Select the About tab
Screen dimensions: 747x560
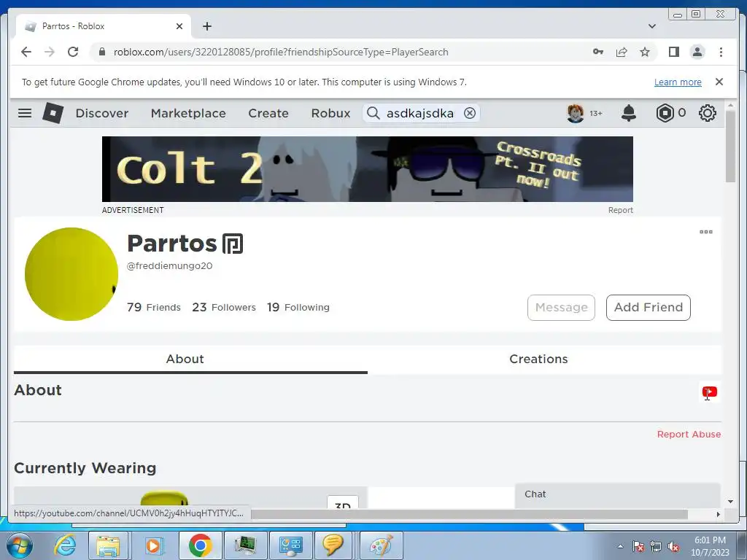[x=185, y=359]
